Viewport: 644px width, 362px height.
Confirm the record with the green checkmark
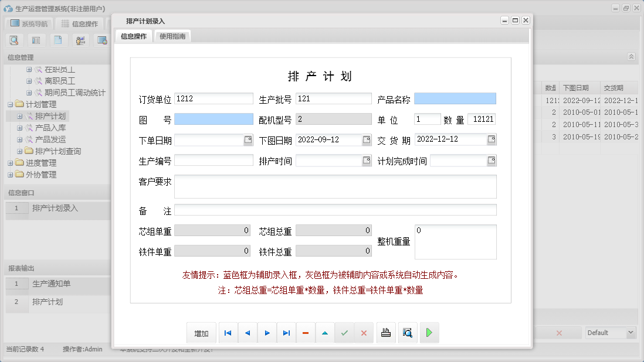[345, 332]
